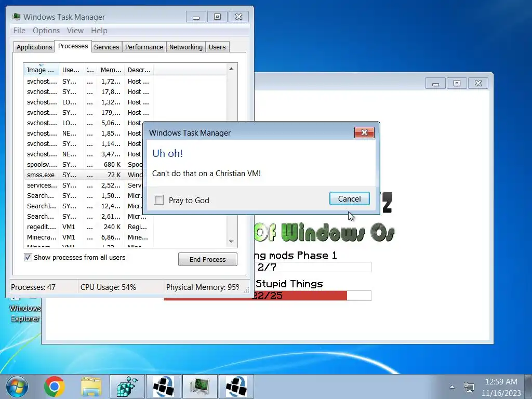Open the Options menu in Task Manager
532x399 pixels.
click(46, 31)
